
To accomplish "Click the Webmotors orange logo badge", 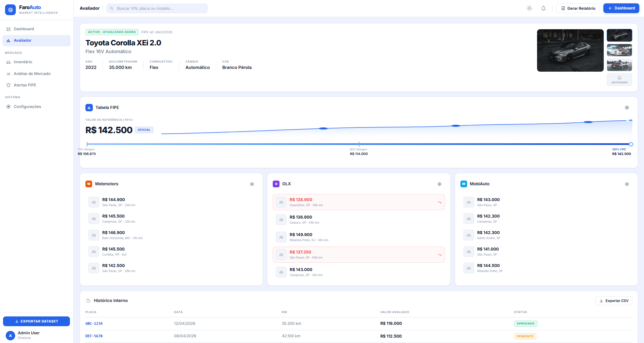I will pyautogui.click(x=89, y=184).
